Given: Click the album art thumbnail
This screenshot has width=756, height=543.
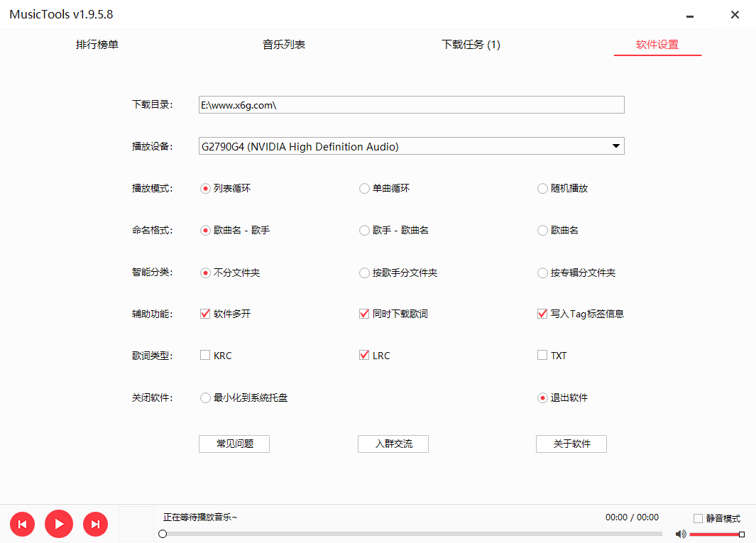Looking at the screenshot, I should tap(136, 524).
